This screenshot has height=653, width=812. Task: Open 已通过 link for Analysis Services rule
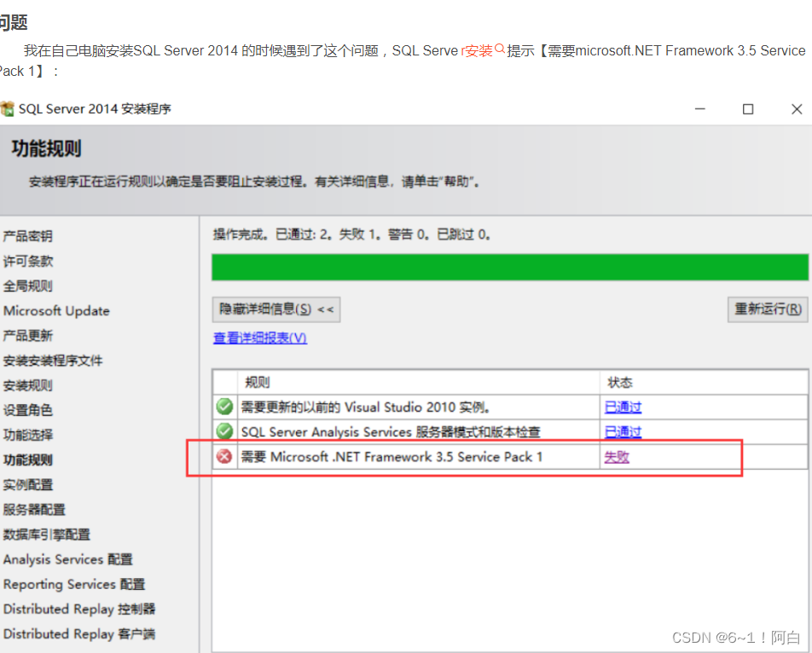(623, 432)
